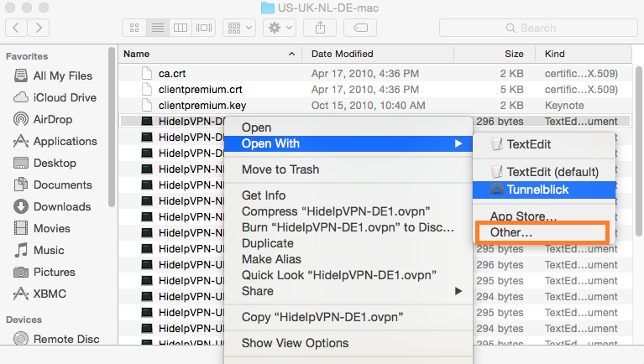Choose App Store… in submenu
This screenshot has height=364, width=644.
click(x=544, y=216)
